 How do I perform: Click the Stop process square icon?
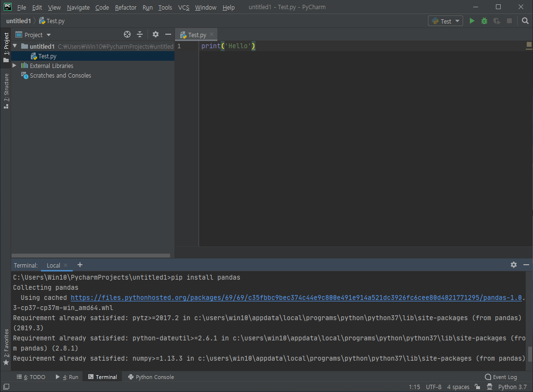509,21
